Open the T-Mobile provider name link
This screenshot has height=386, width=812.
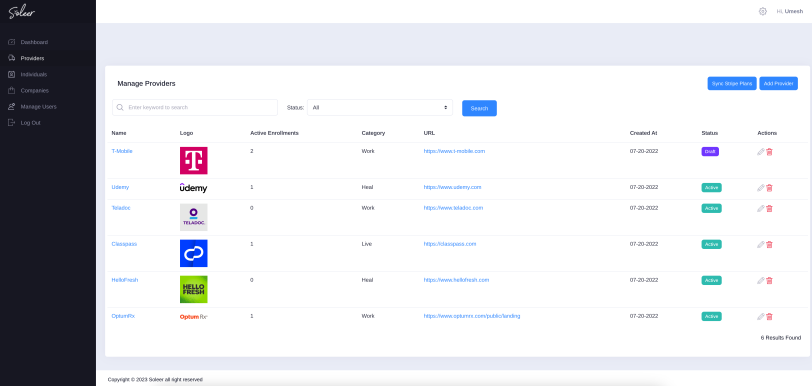pyautogui.click(x=122, y=151)
